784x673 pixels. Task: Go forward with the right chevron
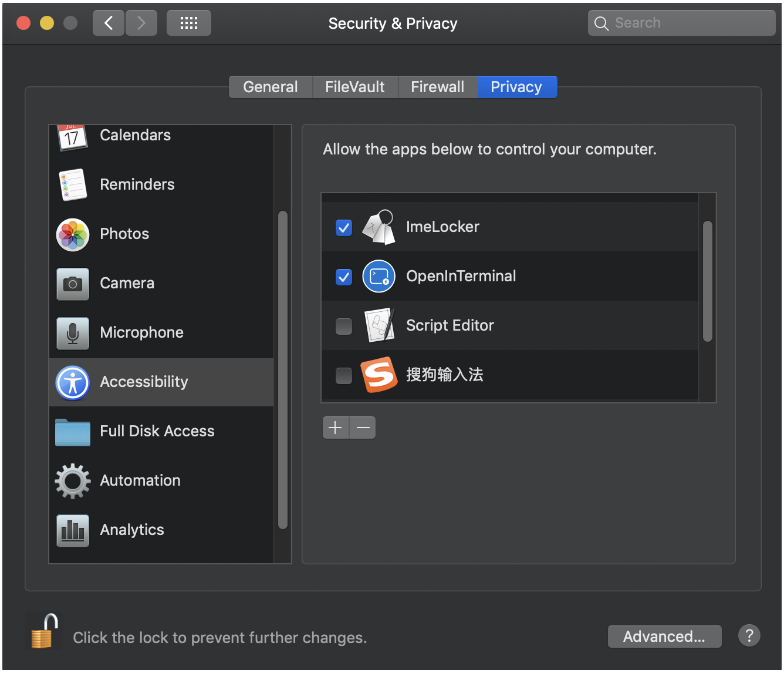[x=141, y=23]
